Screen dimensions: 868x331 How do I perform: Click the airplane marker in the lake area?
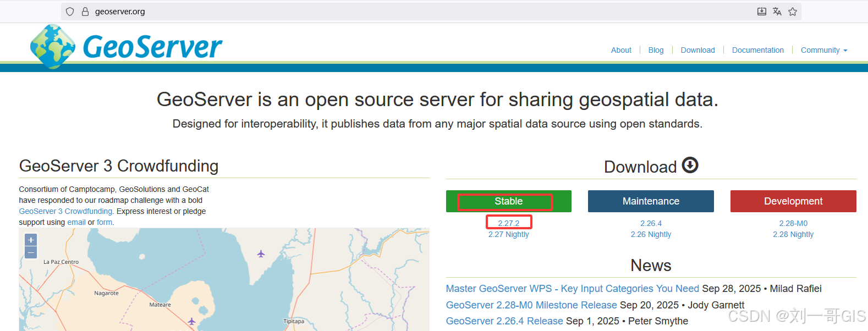261,253
